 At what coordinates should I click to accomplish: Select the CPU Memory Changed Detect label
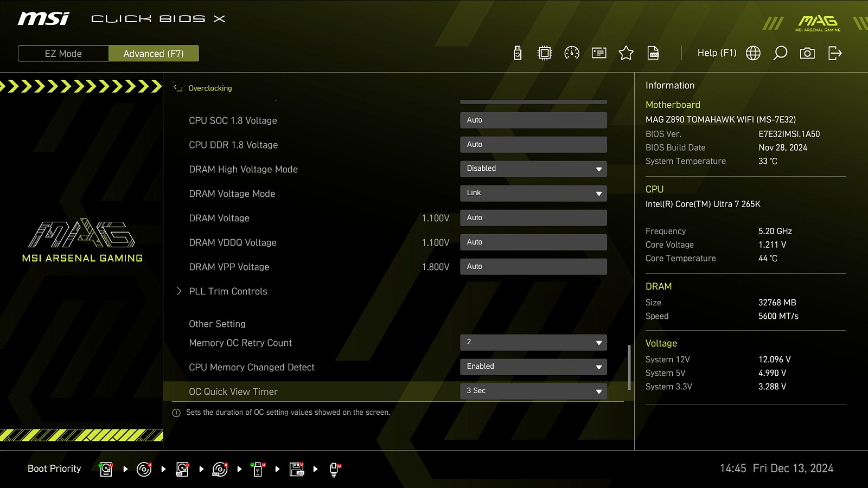[252, 367]
